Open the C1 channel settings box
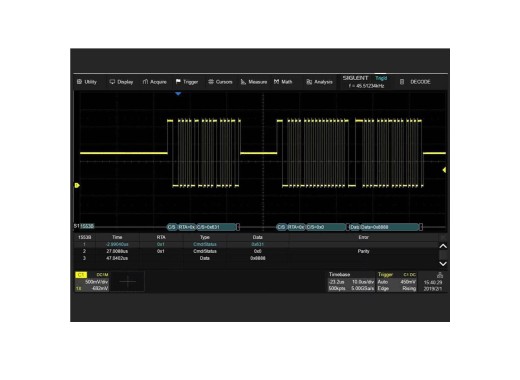 (92, 282)
